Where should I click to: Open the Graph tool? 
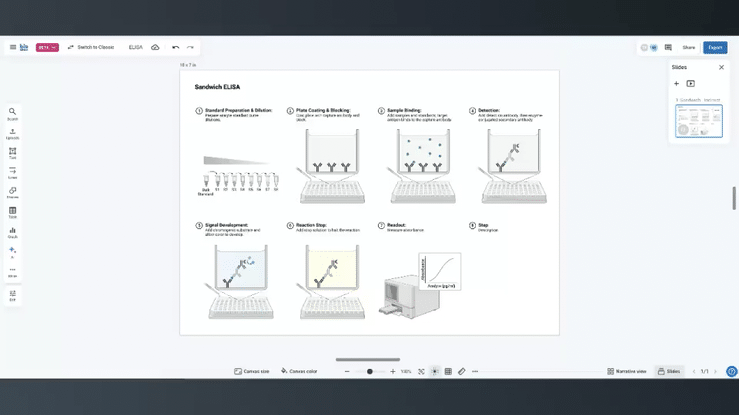click(x=12, y=233)
